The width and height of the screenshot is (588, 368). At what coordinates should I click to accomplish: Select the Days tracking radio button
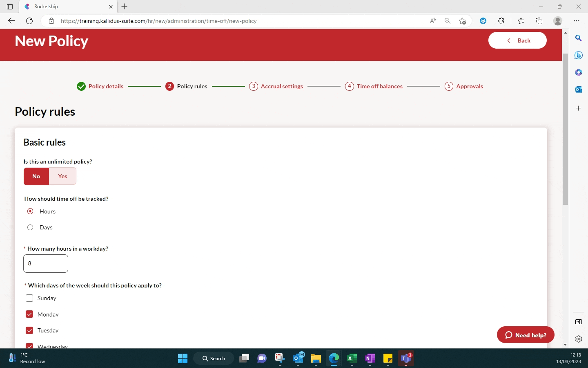[x=30, y=227]
